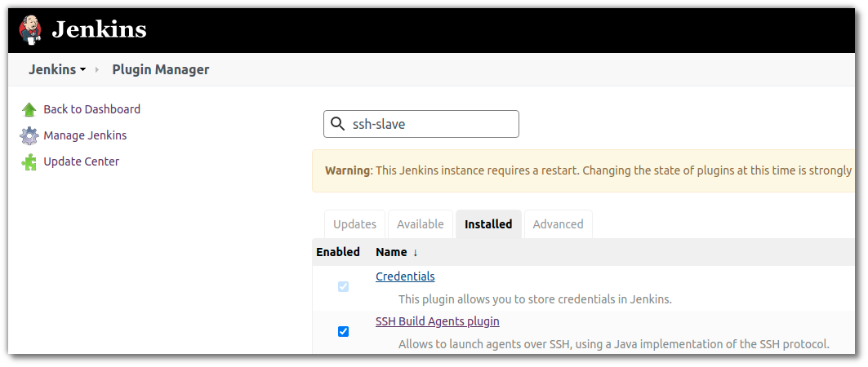Click the Jenkins breadcrumb link
Viewport: 868px width, 367px height.
pos(52,69)
